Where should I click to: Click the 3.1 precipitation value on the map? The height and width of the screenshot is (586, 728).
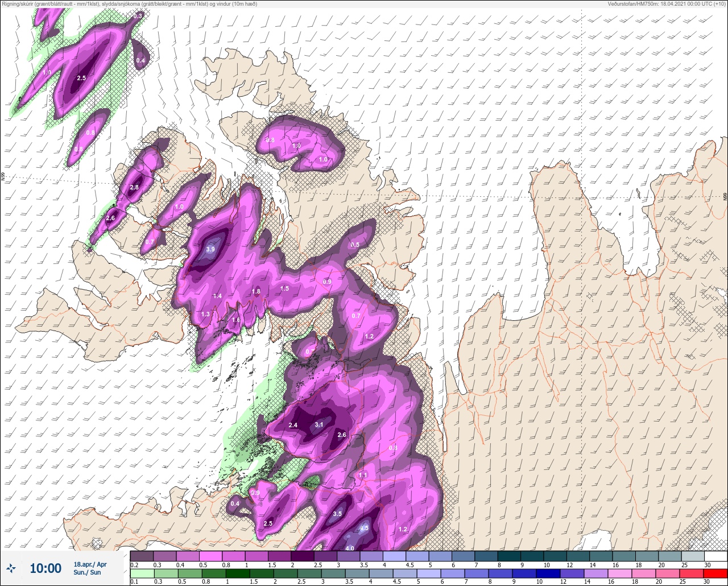pyautogui.click(x=319, y=424)
